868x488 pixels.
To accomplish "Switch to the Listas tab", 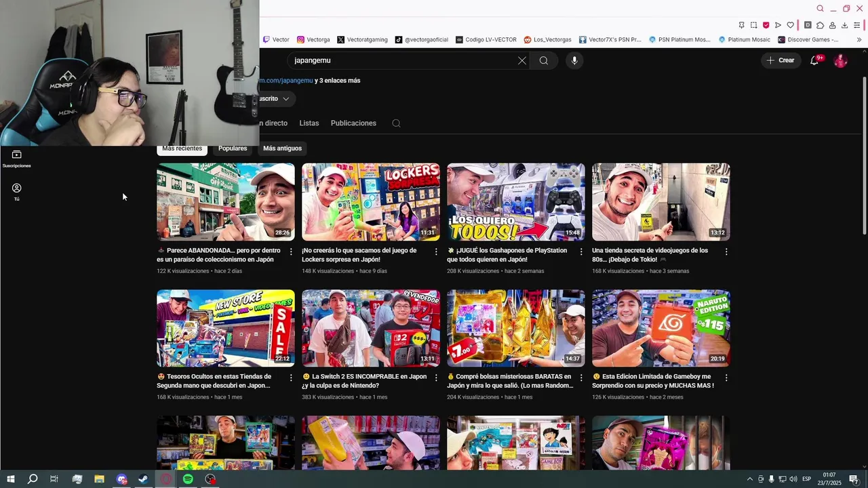I will 309,123.
